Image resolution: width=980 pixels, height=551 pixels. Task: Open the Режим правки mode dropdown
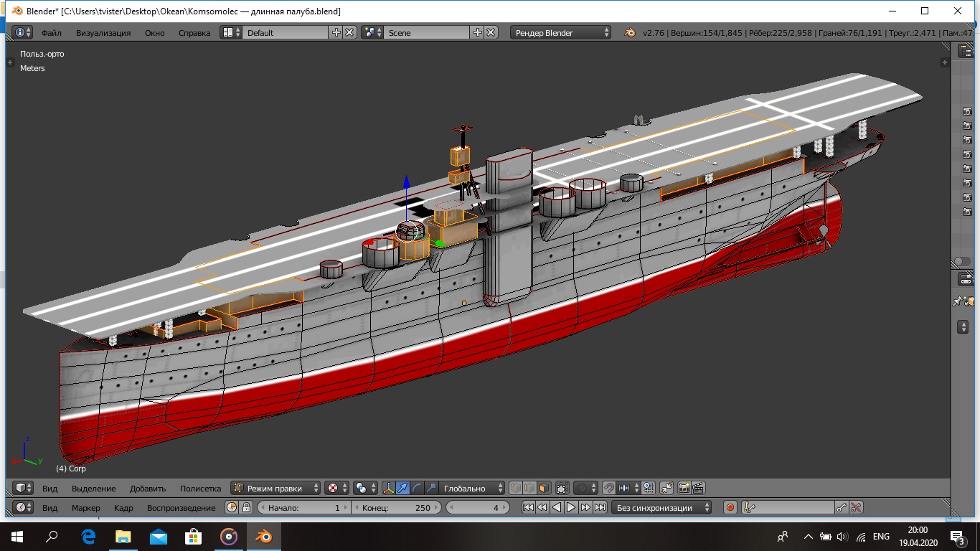click(x=276, y=488)
